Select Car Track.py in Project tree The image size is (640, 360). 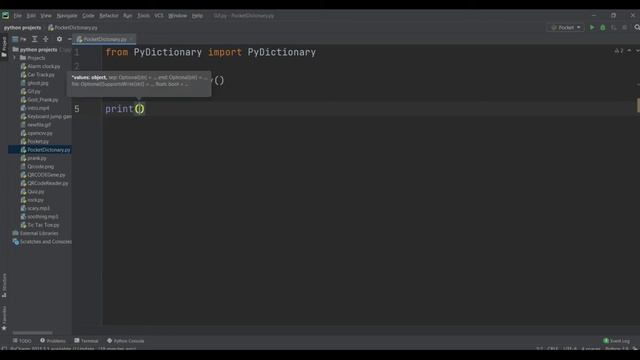point(41,75)
